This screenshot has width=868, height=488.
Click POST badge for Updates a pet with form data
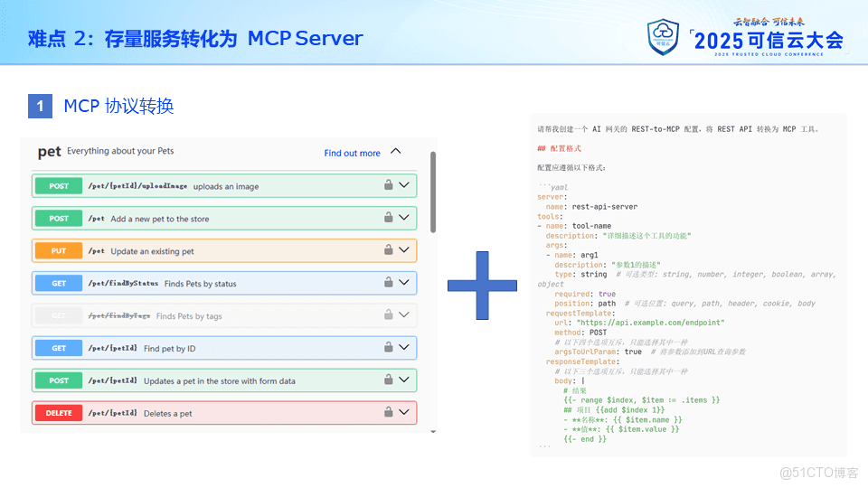pos(59,380)
